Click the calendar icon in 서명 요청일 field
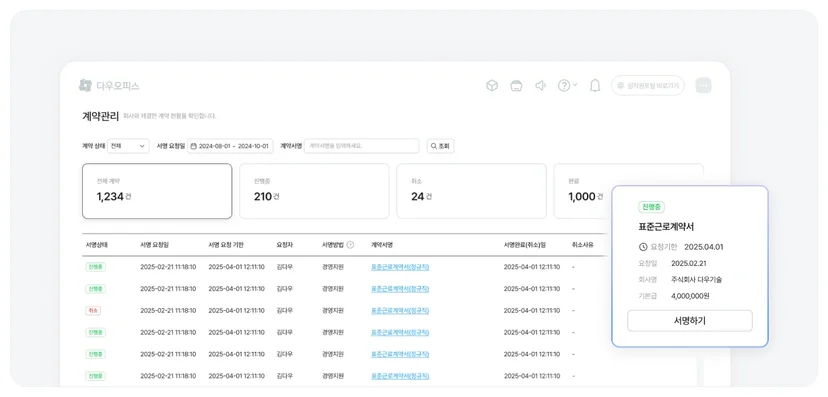This screenshot has width=828, height=397. pyautogui.click(x=193, y=146)
